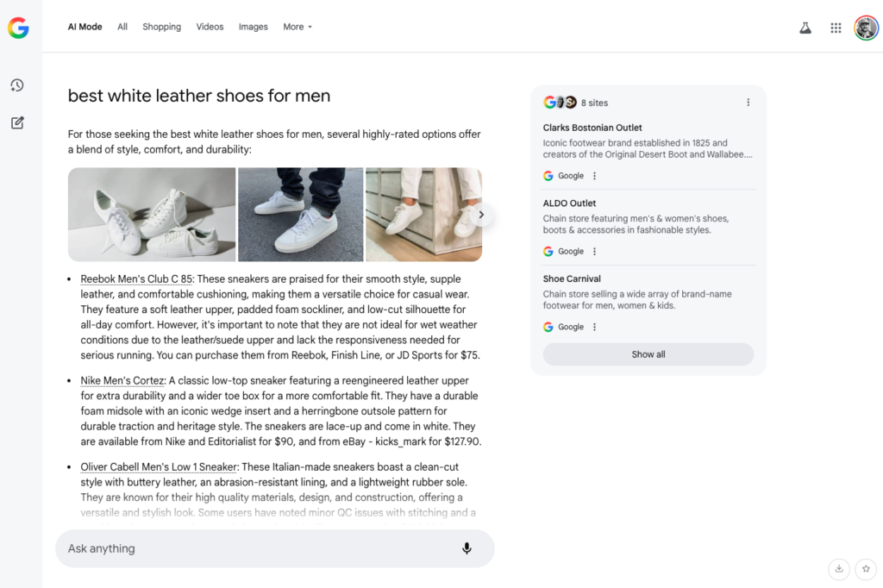The image size is (883, 588).
Task: Open the Search Labs flask icon
Action: (x=805, y=28)
